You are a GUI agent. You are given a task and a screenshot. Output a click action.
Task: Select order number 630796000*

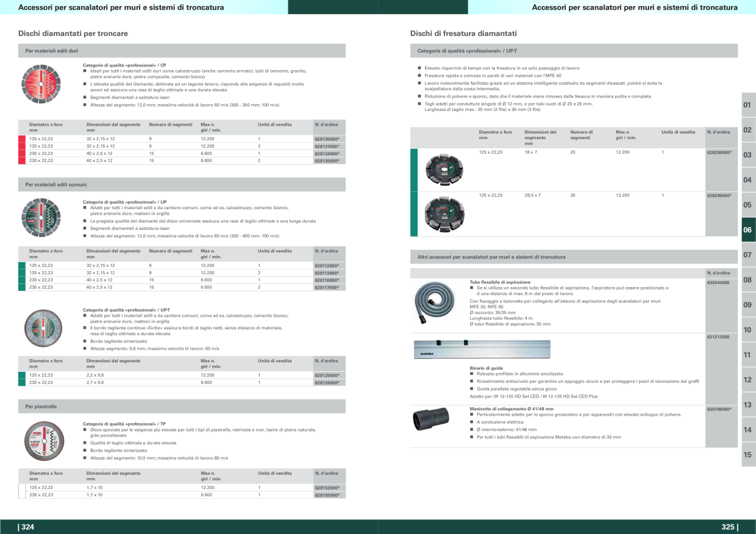coord(719,409)
